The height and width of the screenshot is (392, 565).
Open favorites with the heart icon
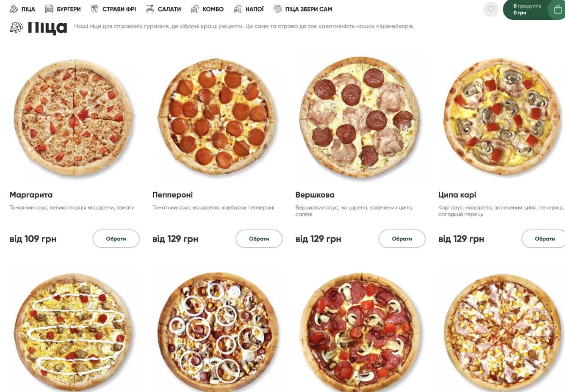coord(491,9)
